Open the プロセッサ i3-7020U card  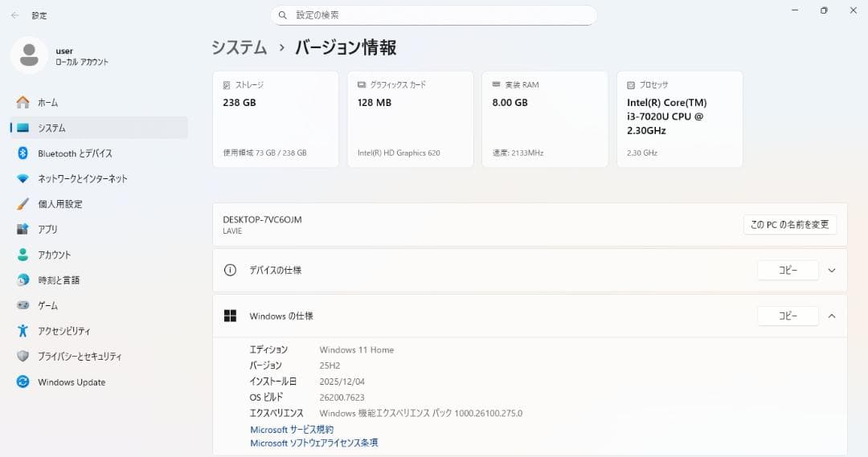click(680, 119)
